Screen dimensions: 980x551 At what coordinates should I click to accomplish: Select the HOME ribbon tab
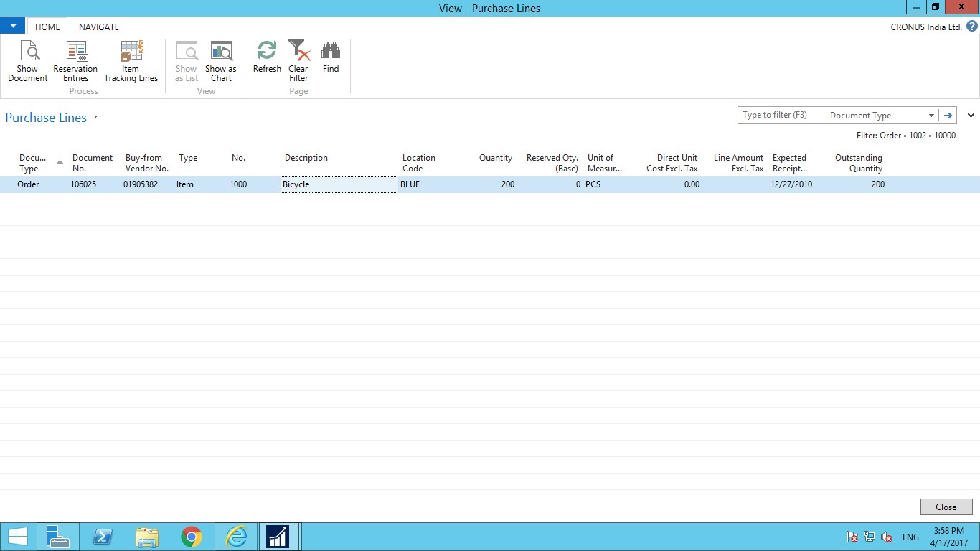coord(47,27)
